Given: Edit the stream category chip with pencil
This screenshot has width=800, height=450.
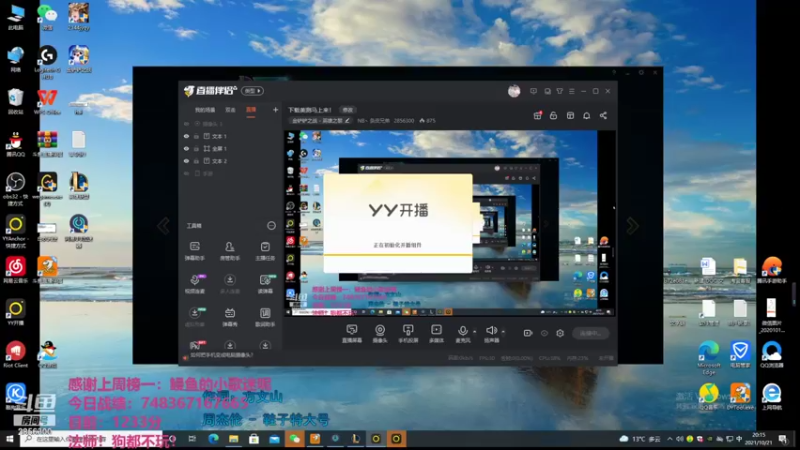Looking at the screenshot, I should pyautogui.click(x=320, y=121).
